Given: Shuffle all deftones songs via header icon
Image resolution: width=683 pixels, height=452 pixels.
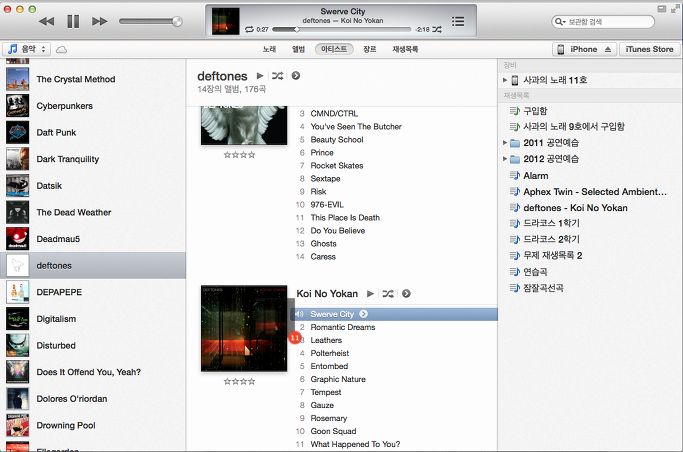Looking at the screenshot, I should pos(277,76).
